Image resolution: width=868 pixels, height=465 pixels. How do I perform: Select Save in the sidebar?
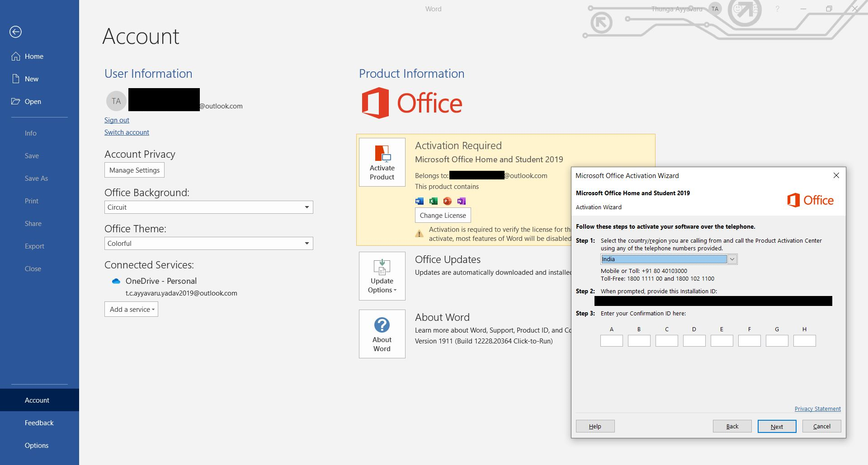coord(32,155)
